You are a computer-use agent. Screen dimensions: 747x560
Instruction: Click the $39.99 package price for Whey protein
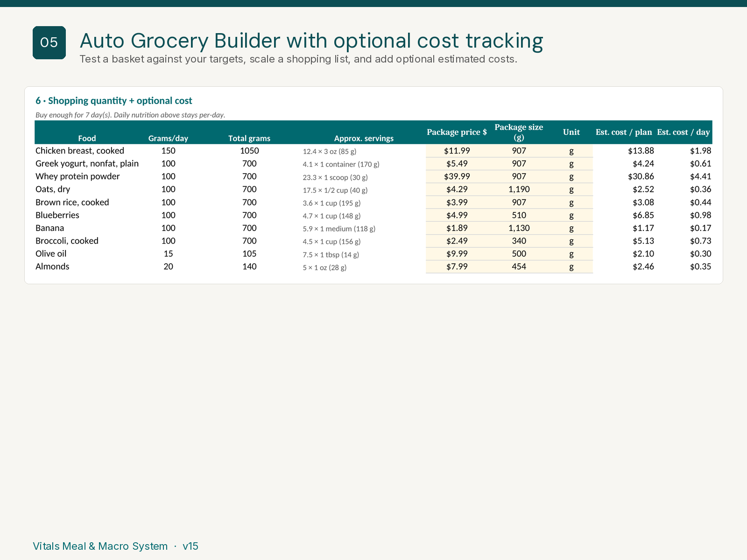coord(457,176)
